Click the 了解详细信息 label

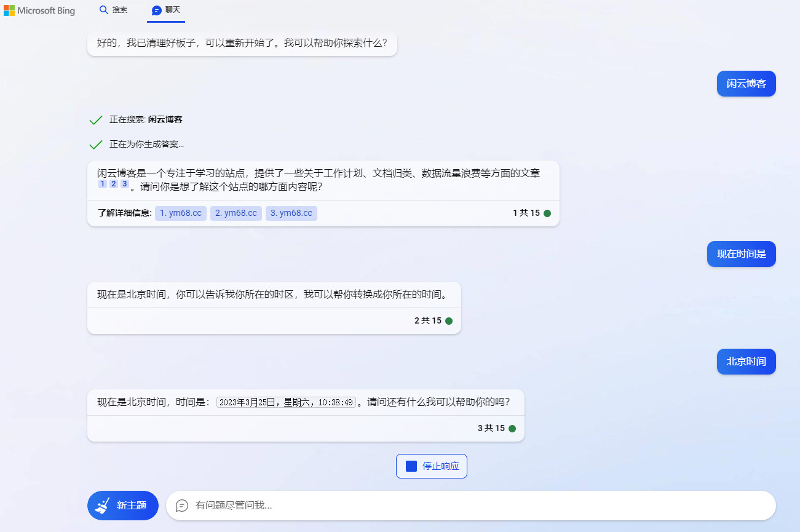pyautogui.click(x=124, y=213)
